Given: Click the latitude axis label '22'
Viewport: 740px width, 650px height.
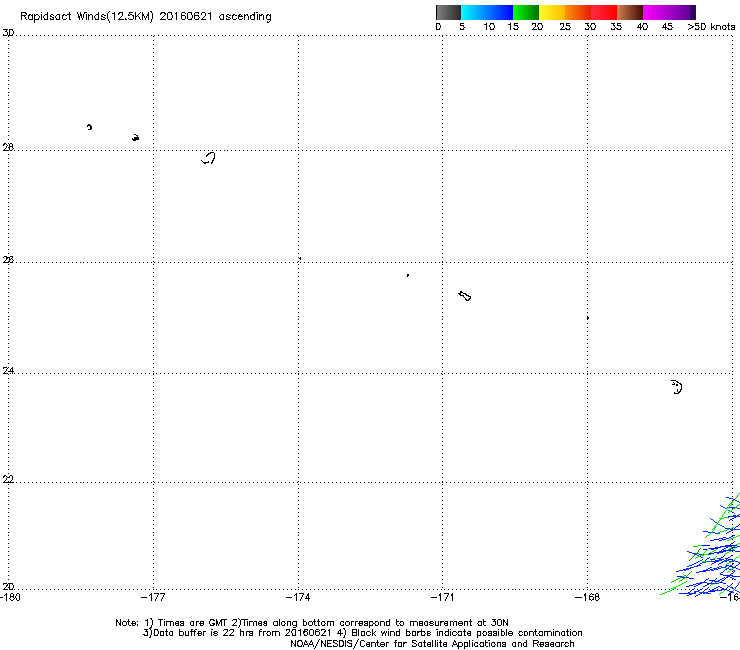Looking at the screenshot, I should [8, 480].
